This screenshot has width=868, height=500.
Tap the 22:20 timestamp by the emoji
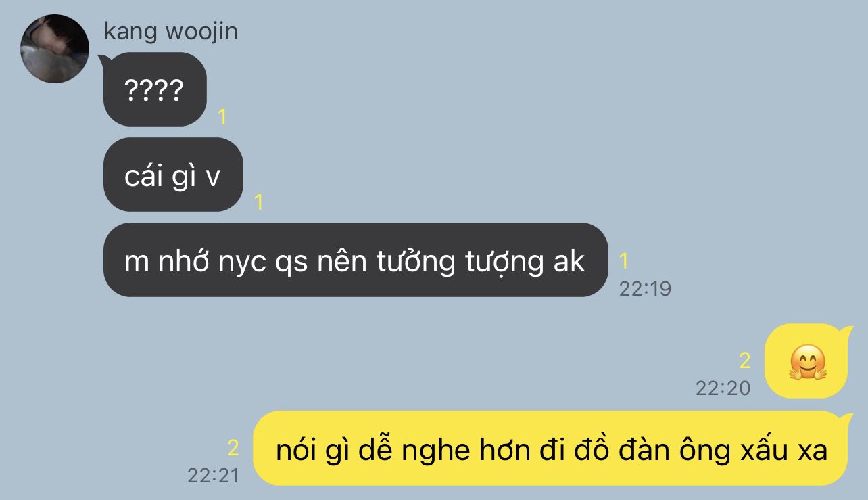pyautogui.click(x=723, y=388)
